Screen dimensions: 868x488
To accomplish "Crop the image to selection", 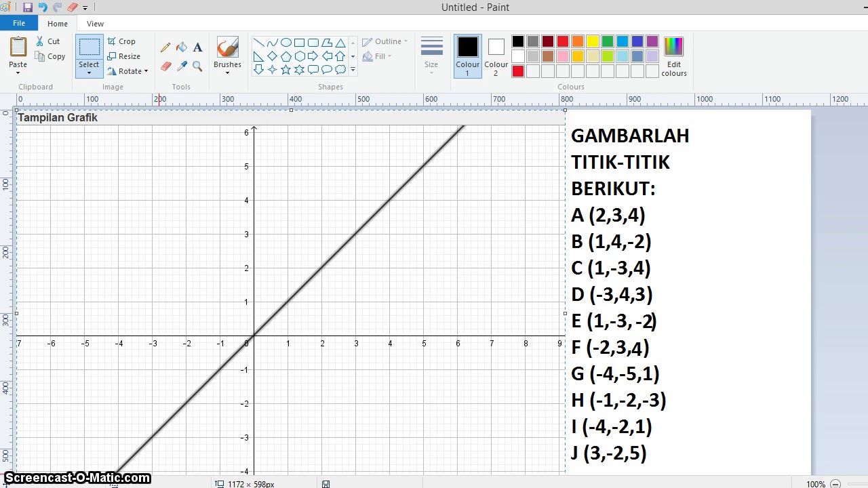I will click(121, 41).
